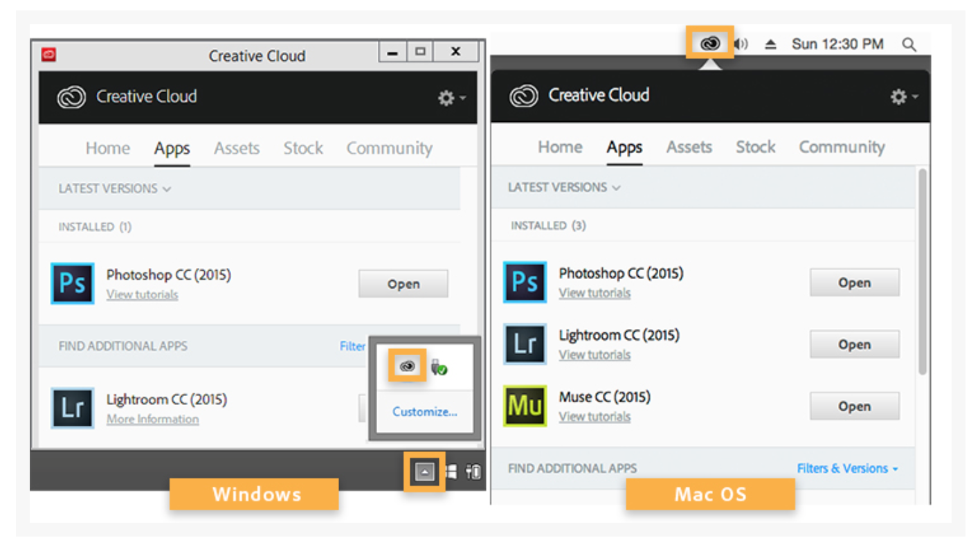Switch to the Home tab in the Windows window
Screen dimensions: 980x547
point(107,148)
